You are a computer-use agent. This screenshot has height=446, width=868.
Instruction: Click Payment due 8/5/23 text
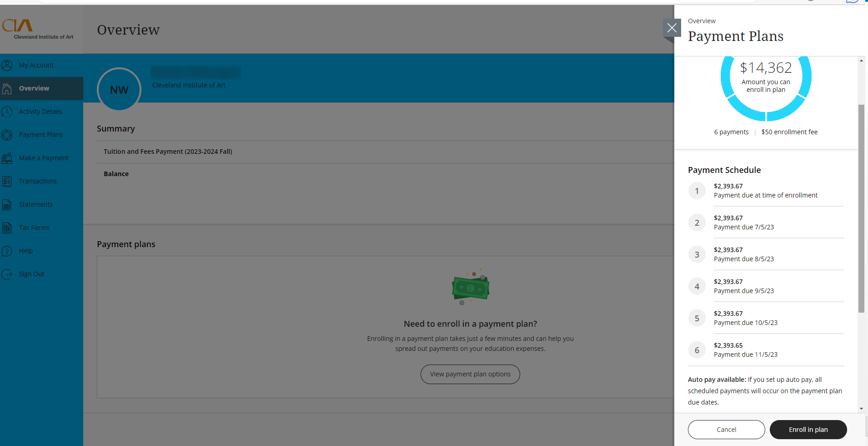(744, 259)
